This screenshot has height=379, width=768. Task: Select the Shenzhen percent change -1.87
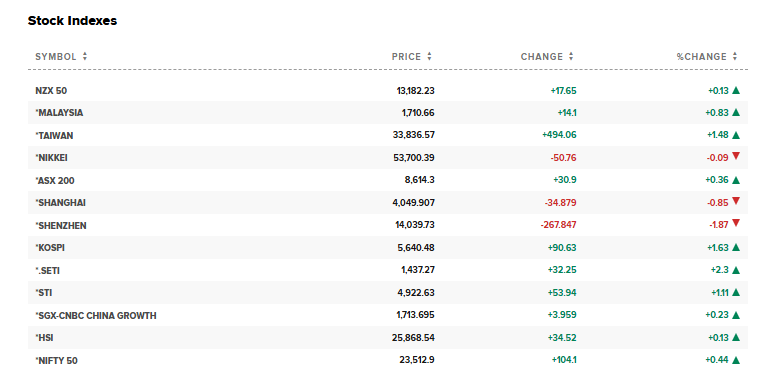tap(719, 226)
